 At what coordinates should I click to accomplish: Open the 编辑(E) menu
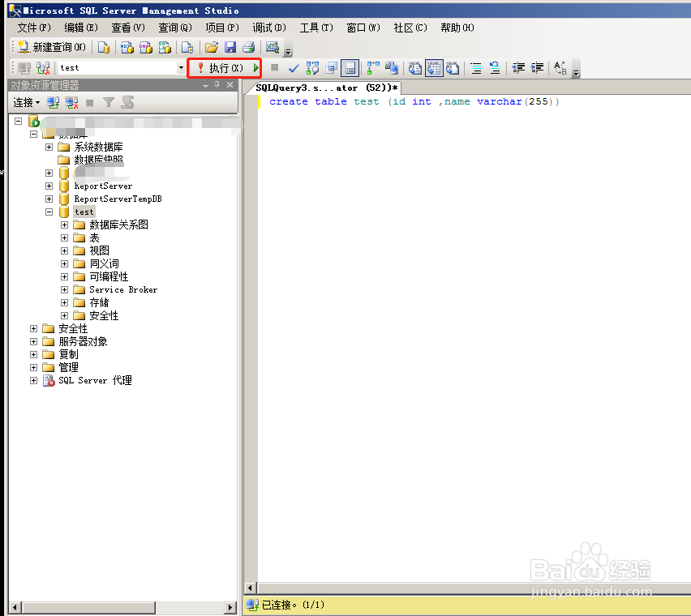(x=81, y=28)
